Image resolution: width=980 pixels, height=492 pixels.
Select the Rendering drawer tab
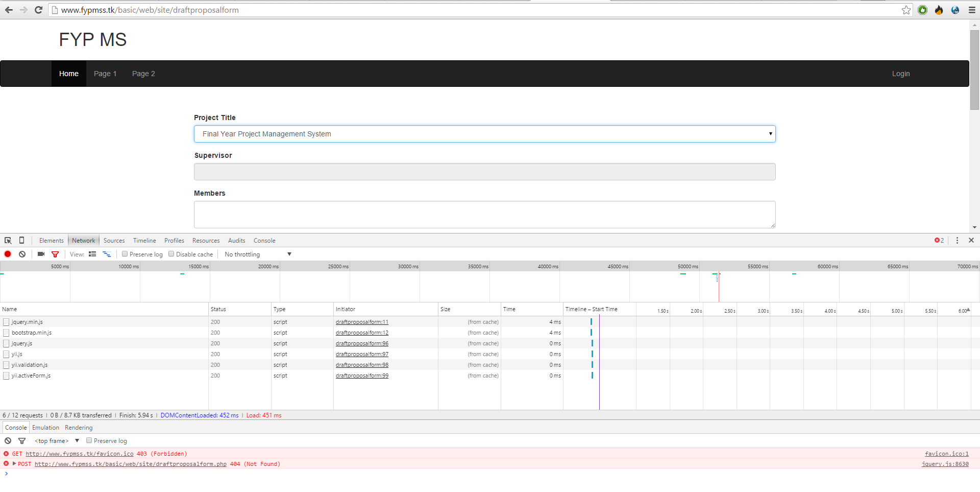click(79, 428)
